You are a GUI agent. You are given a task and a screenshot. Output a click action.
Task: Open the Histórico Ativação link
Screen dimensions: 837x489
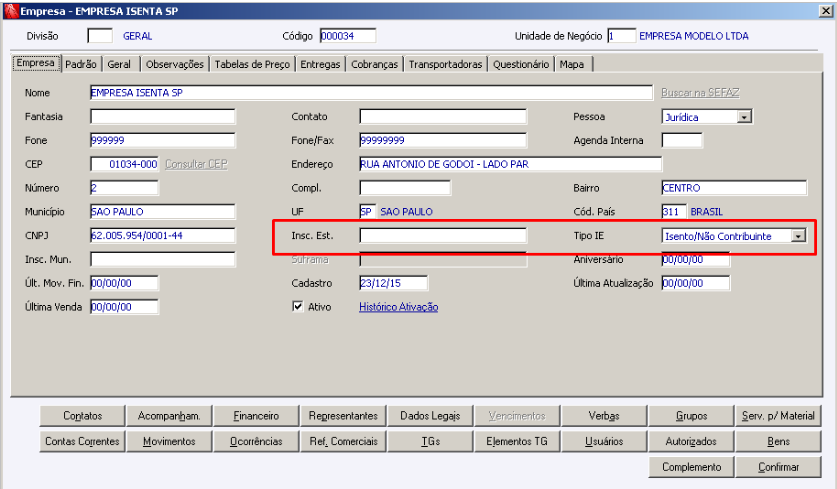(x=398, y=307)
